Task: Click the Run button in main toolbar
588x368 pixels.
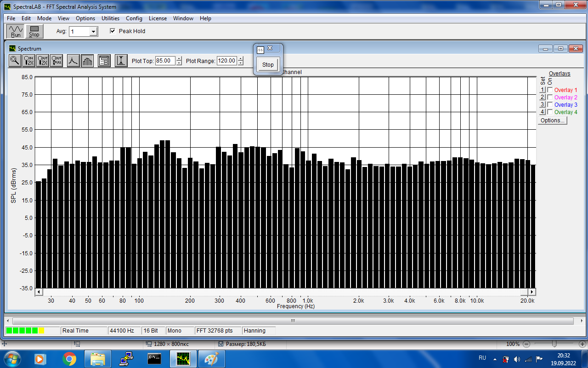Action: (x=16, y=31)
